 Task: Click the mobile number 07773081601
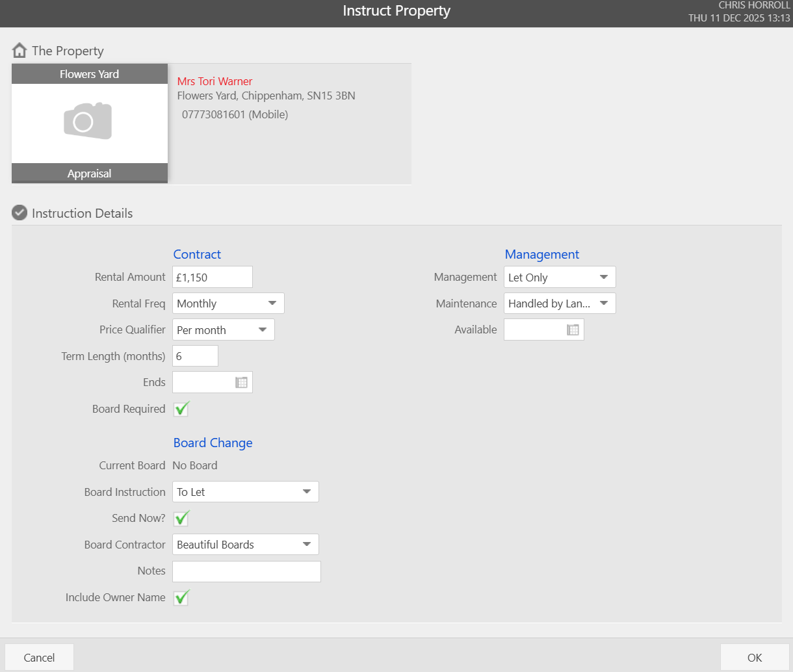click(x=214, y=114)
